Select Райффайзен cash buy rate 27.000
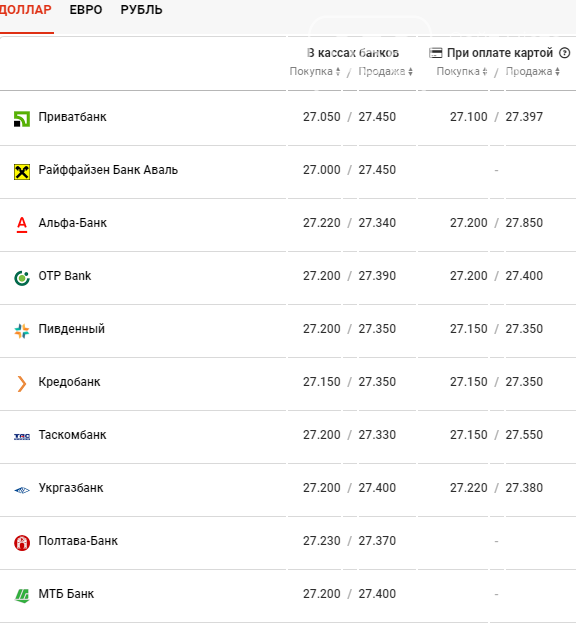The height and width of the screenshot is (623, 576). (322, 170)
